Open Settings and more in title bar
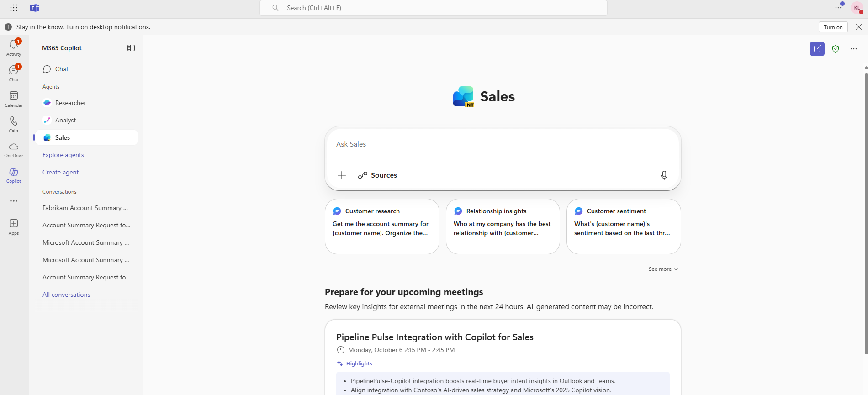Image resolution: width=868 pixels, height=395 pixels. [838, 8]
